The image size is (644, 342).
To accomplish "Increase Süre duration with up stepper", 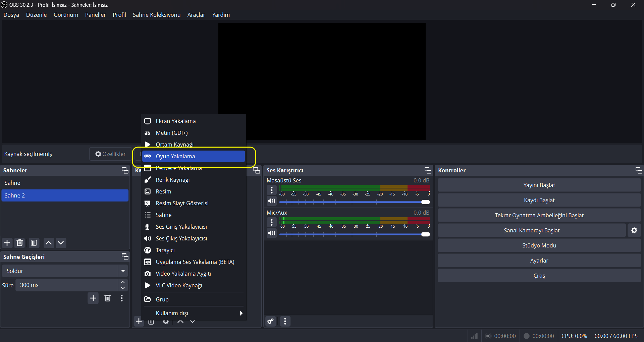I will click(123, 282).
